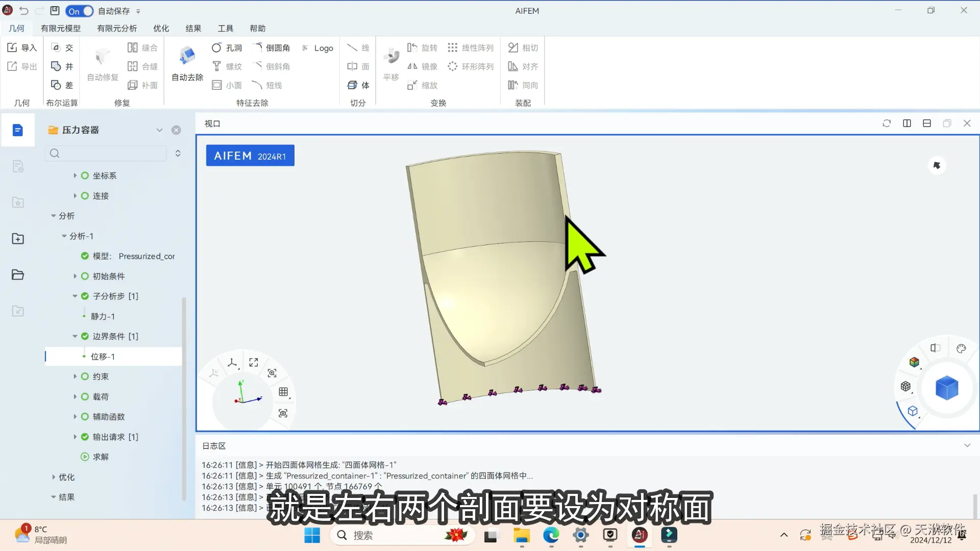This screenshot has height=551, width=980.
Task: Select the 位移-1 boundary condition item
Action: click(103, 357)
